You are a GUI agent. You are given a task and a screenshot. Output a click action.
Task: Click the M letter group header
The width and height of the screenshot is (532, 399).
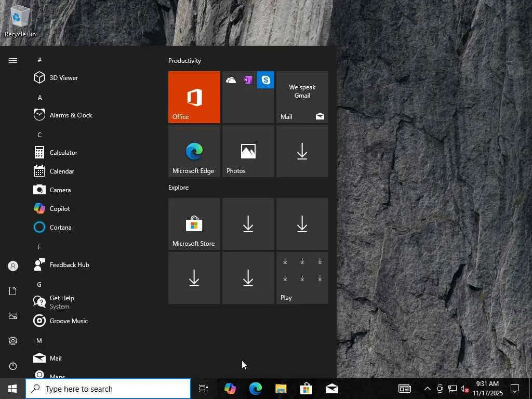pos(39,340)
